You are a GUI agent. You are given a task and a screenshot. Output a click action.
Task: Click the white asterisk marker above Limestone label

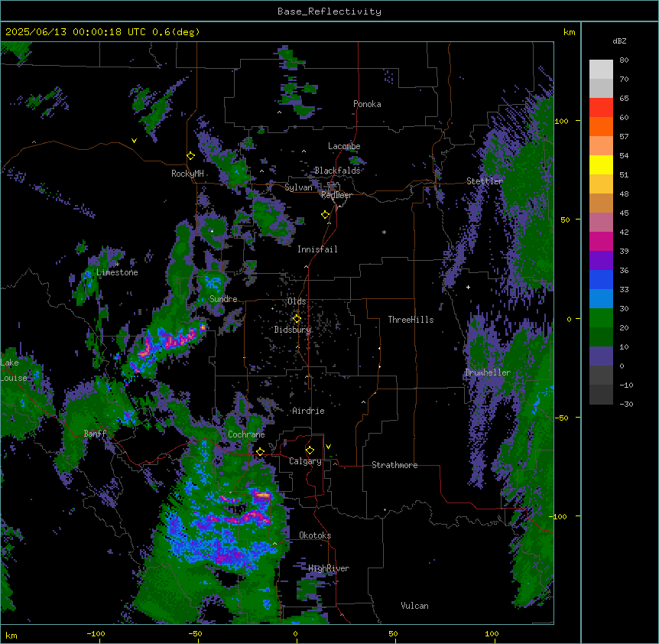(117, 265)
